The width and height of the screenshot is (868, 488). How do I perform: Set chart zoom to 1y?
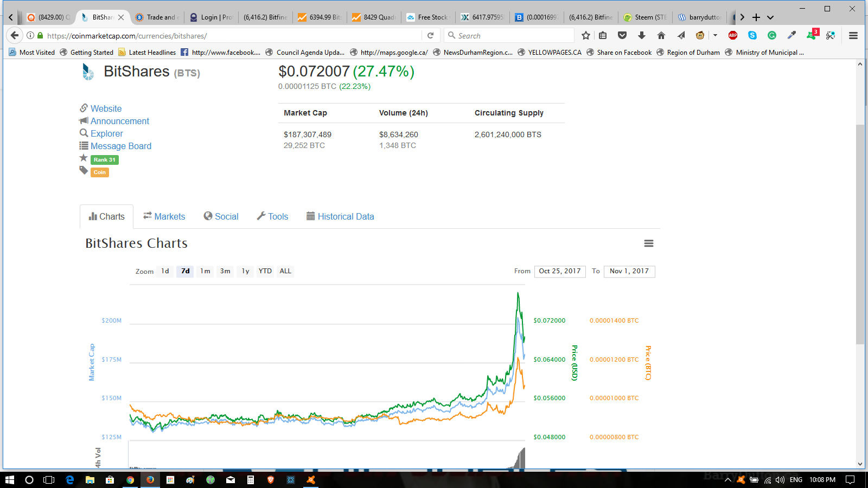[x=246, y=271]
